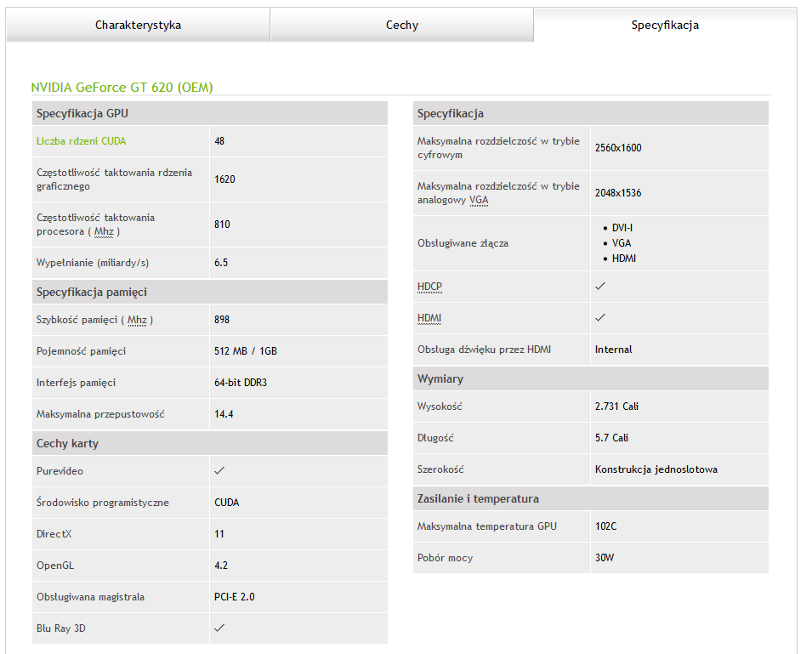The height and width of the screenshot is (654, 812).
Task: Click the underlined HDCP row label
Action: pos(430,287)
